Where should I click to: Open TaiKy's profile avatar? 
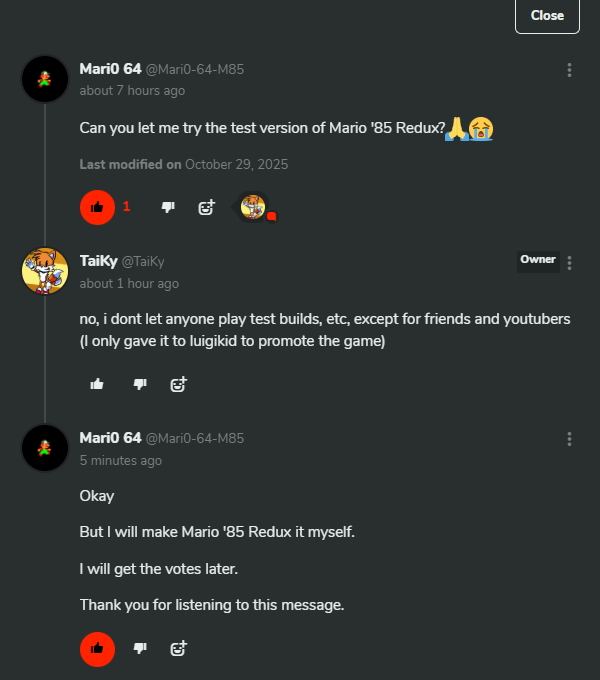pyautogui.click(x=45, y=271)
